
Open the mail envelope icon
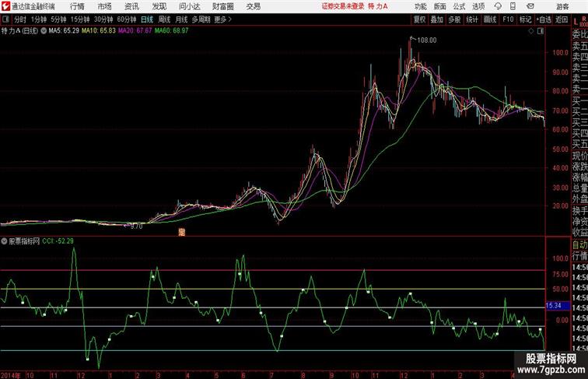point(530,6)
